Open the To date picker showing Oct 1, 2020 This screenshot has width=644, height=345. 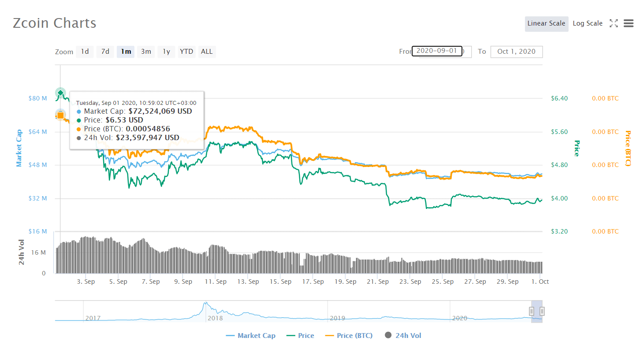tap(516, 52)
